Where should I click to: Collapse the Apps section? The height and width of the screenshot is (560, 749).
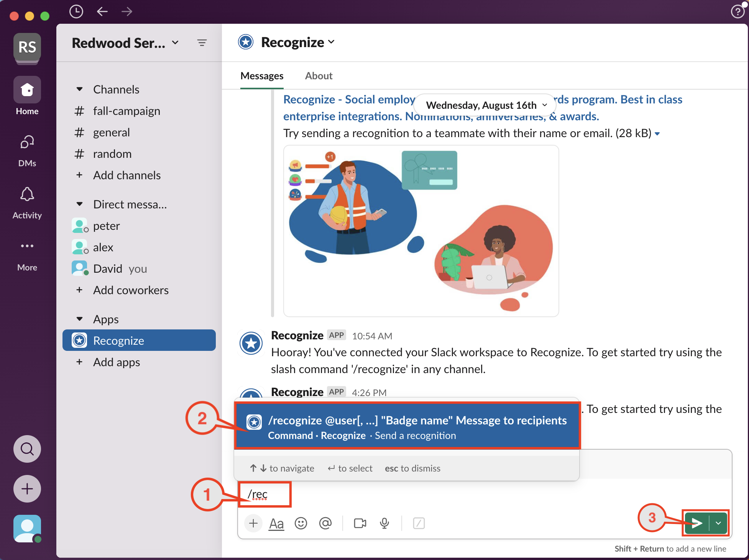pyautogui.click(x=79, y=319)
